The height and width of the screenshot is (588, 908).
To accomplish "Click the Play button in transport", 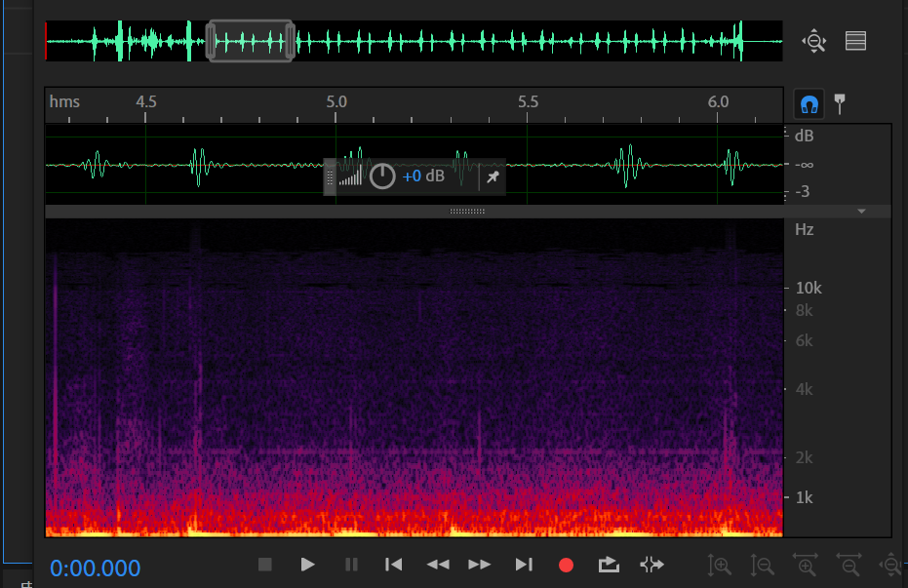I will point(307,564).
